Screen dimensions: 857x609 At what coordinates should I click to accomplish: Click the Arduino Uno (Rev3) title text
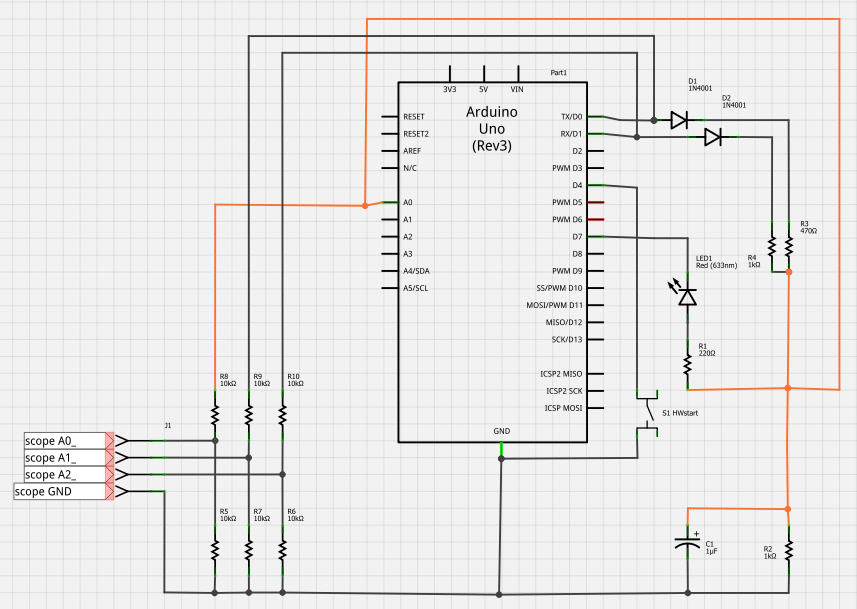(491, 129)
